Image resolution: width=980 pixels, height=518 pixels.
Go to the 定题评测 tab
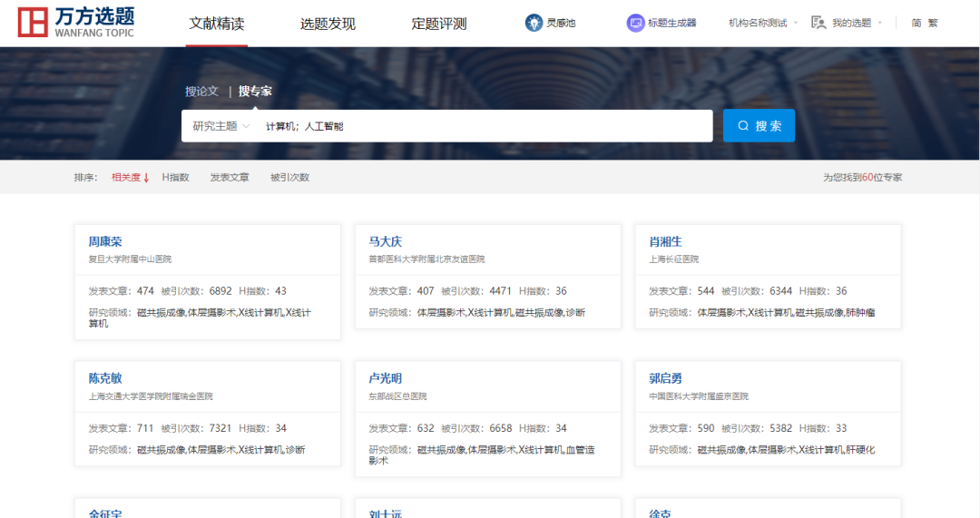(x=438, y=24)
